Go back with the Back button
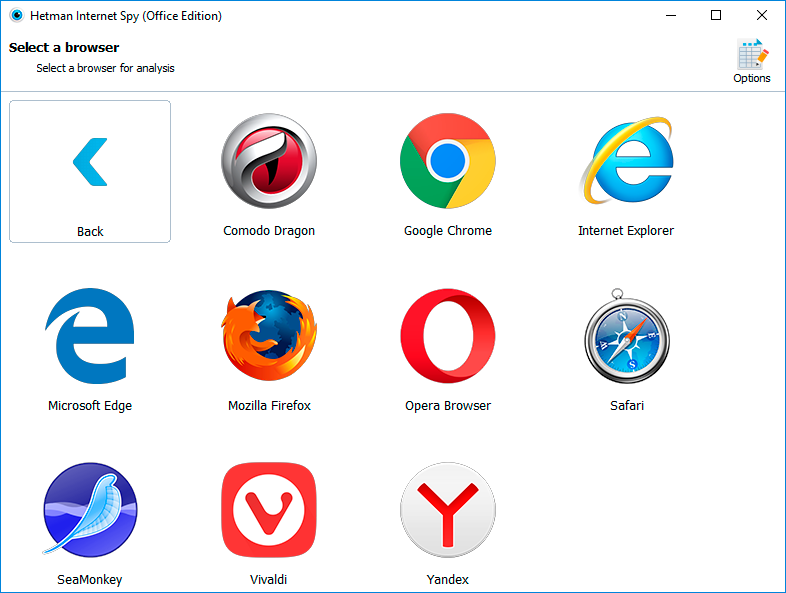Viewport: 786px width, 593px height. pos(90,171)
